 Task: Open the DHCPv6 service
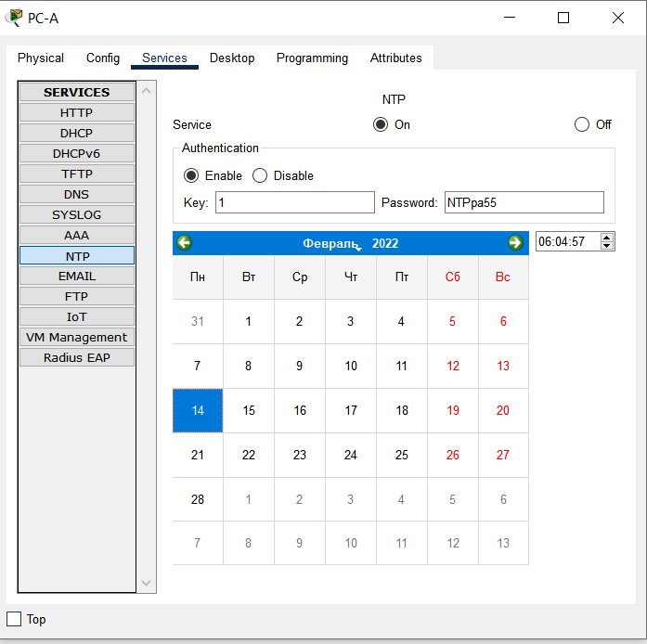point(77,153)
